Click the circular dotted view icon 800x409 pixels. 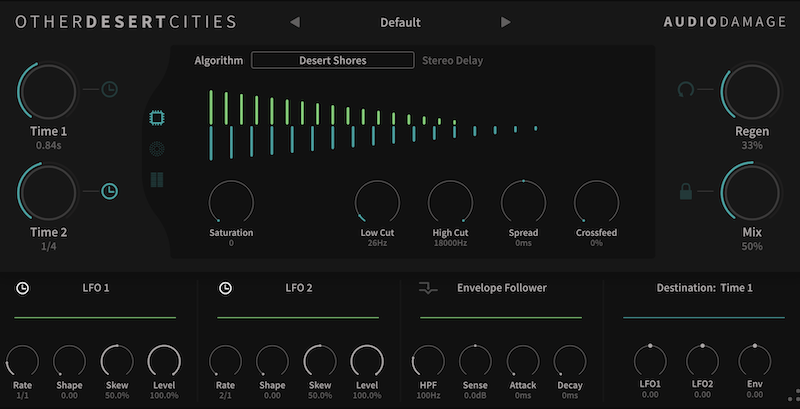click(x=157, y=150)
